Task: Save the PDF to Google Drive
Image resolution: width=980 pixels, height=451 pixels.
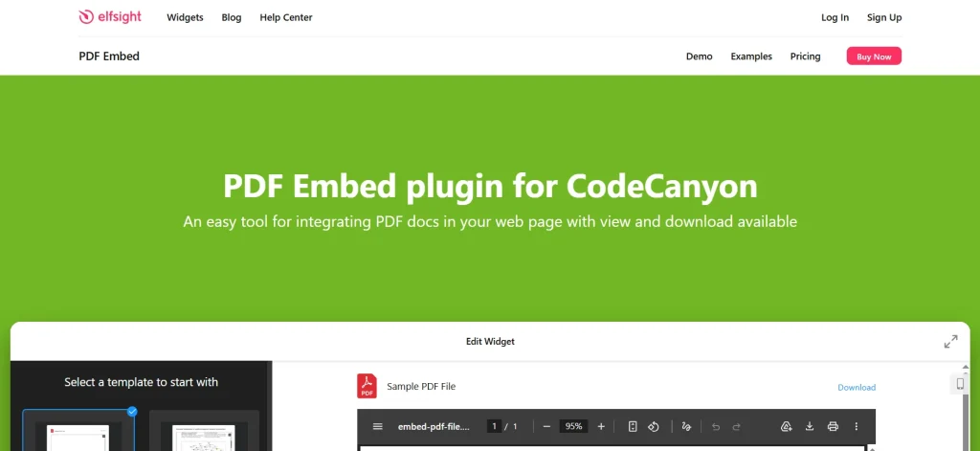Action: (x=787, y=427)
